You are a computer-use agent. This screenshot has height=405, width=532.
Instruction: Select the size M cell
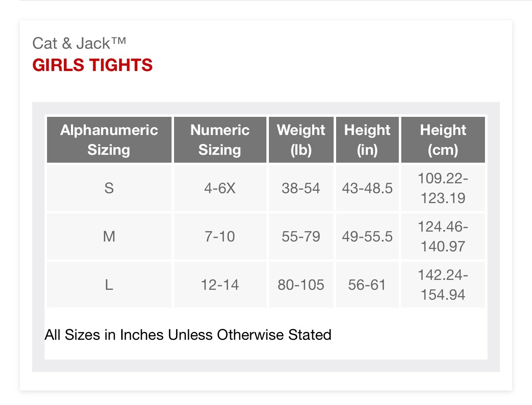(109, 237)
